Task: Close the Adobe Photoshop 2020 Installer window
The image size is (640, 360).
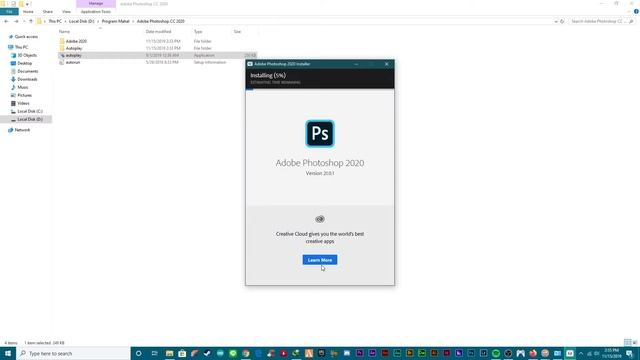Action: coord(387,64)
